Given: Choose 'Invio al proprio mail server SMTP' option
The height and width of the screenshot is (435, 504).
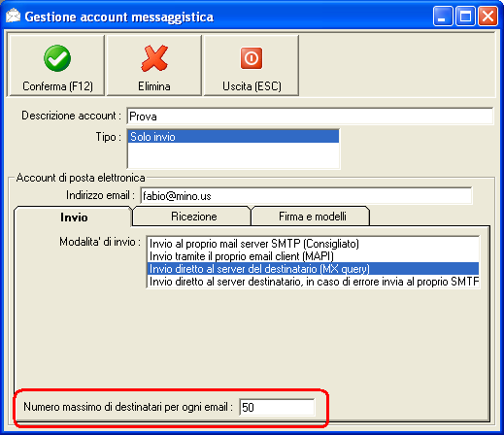Looking at the screenshot, I should pos(313,244).
